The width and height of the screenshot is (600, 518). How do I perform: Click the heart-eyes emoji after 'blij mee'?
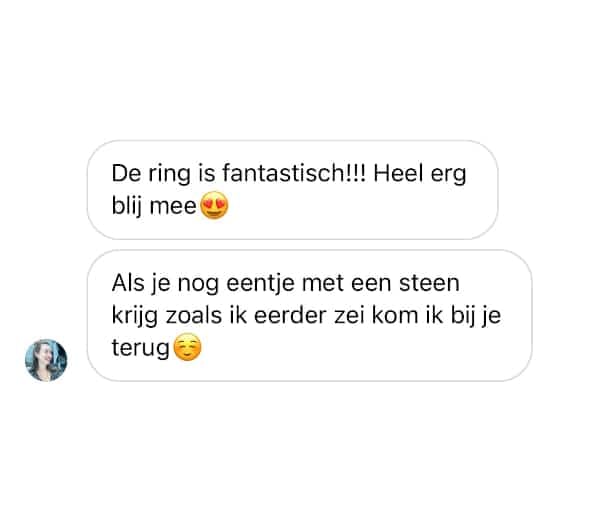[214, 205]
